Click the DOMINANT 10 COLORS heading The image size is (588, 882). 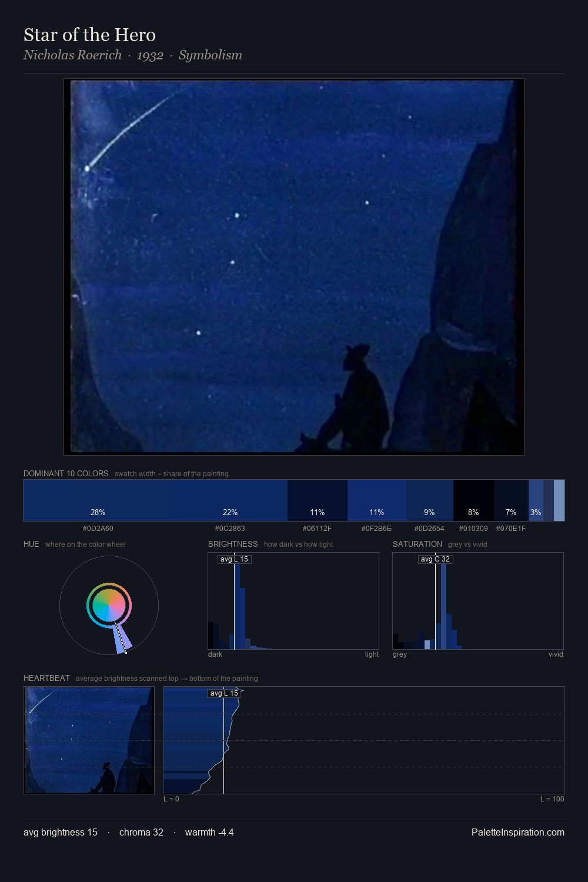66,473
